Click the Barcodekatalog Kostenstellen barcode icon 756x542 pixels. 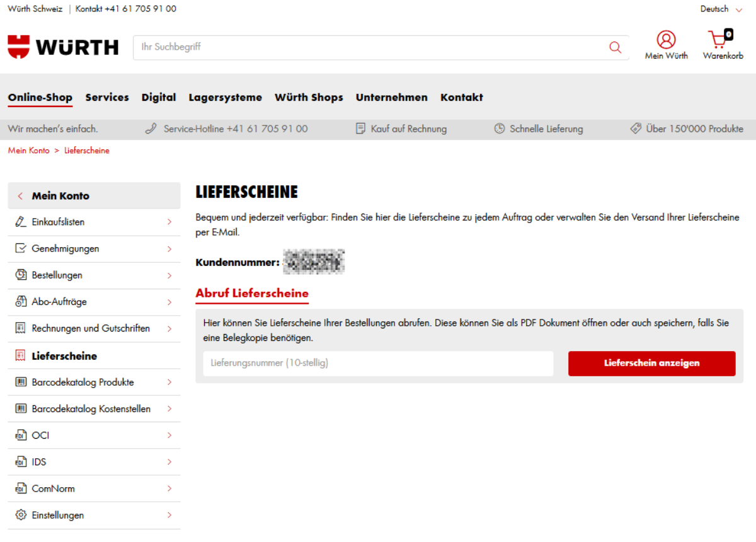(x=20, y=408)
